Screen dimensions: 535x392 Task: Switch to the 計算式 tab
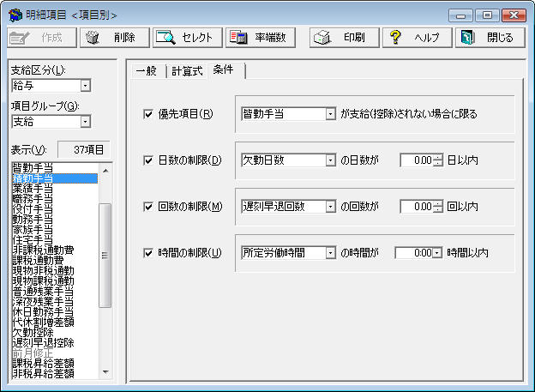tap(187, 71)
